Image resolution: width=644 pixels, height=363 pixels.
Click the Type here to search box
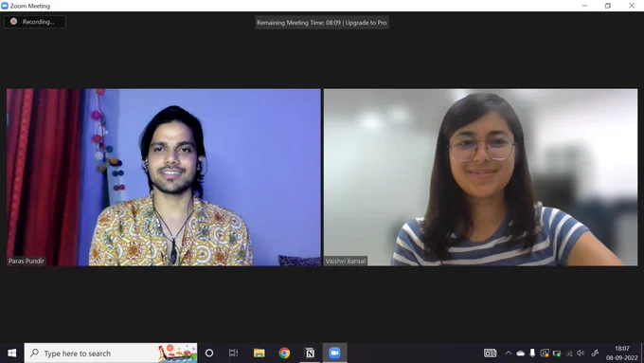pyautogui.click(x=111, y=354)
